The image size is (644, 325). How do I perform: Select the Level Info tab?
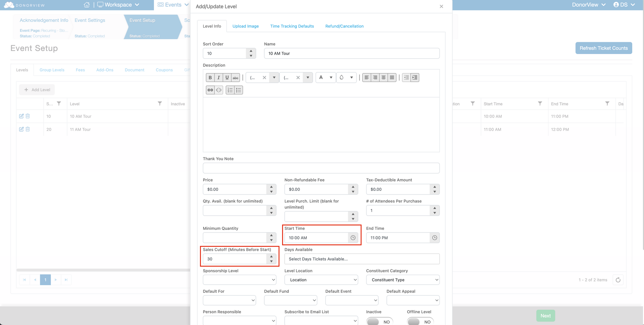pyautogui.click(x=212, y=26)
